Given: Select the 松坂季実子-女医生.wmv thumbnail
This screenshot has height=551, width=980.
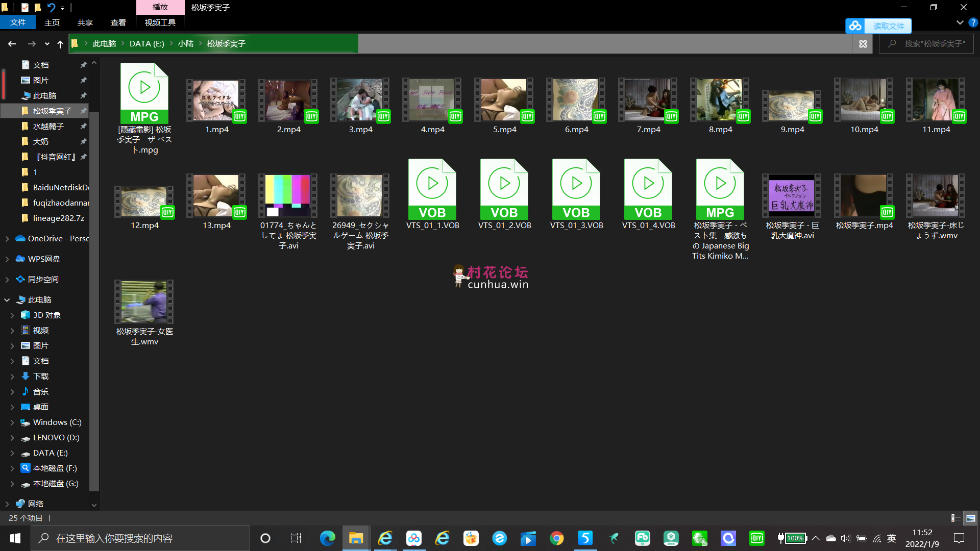Looking at the screenshot, I should pos(144,302).
